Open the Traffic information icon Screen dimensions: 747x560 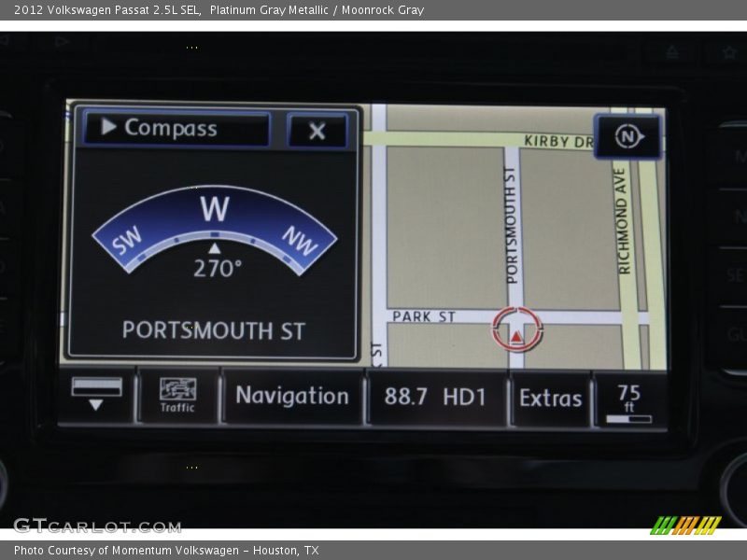(177, 395)
